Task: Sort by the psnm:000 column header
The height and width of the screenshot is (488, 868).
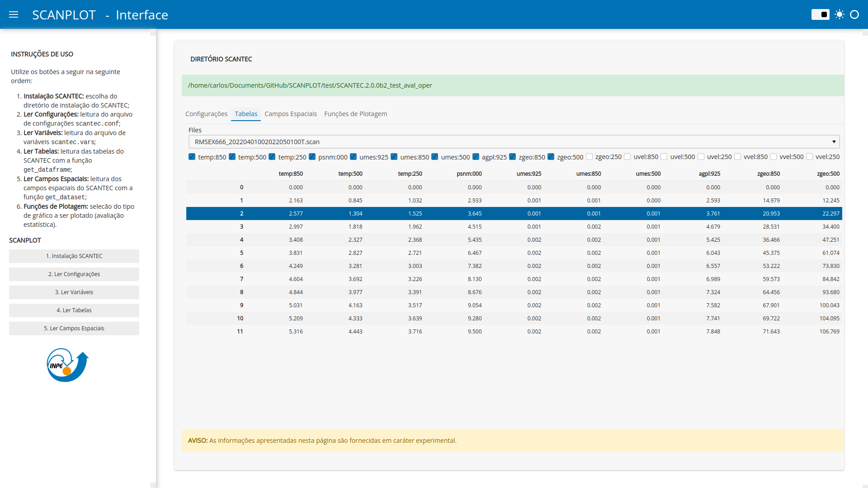Action: pos(469,174)
